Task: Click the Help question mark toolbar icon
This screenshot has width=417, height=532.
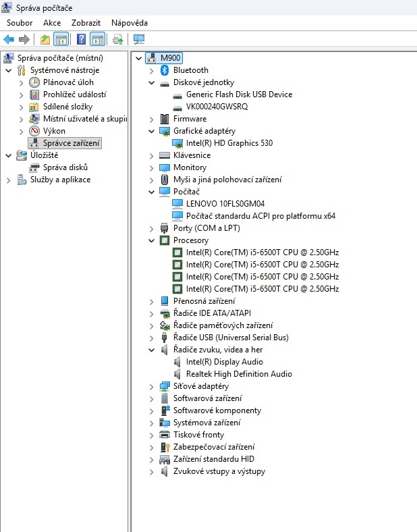Action: click(x=81, y=39)
